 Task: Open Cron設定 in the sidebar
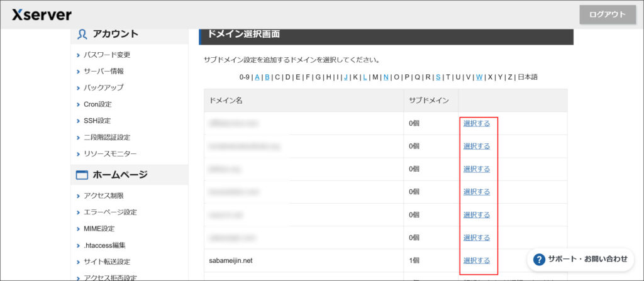(x=97, y=104)
